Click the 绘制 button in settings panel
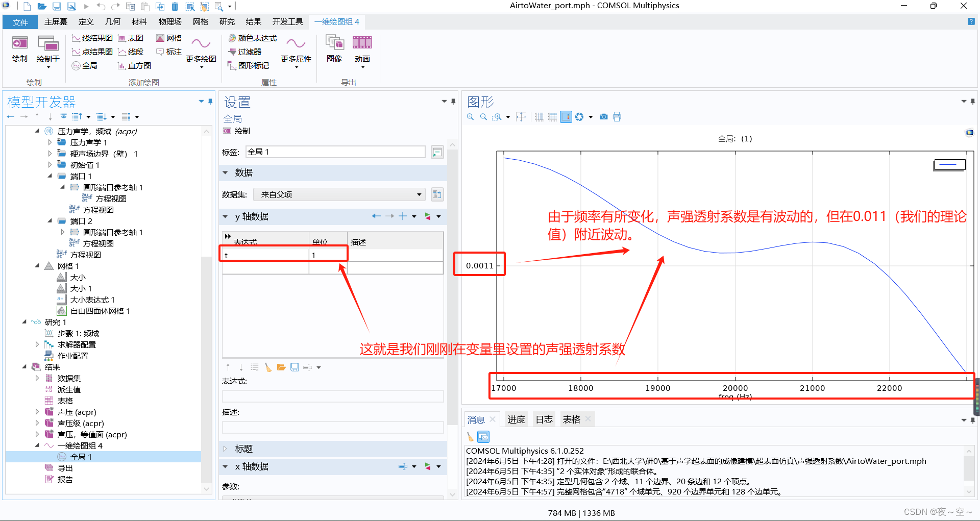This screenshot has height=521, width=980. pyautogui.click(x=237, y=131)
